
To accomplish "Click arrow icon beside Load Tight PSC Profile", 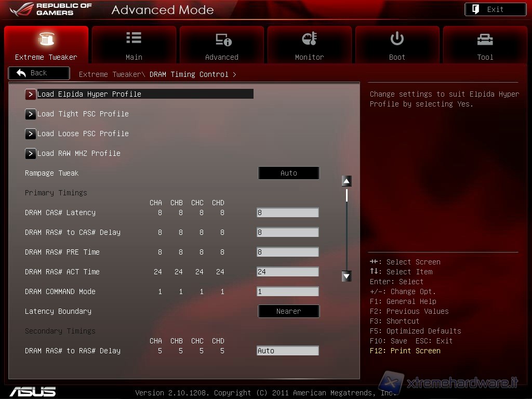I will pyautogui.click(x=31, y=114).
